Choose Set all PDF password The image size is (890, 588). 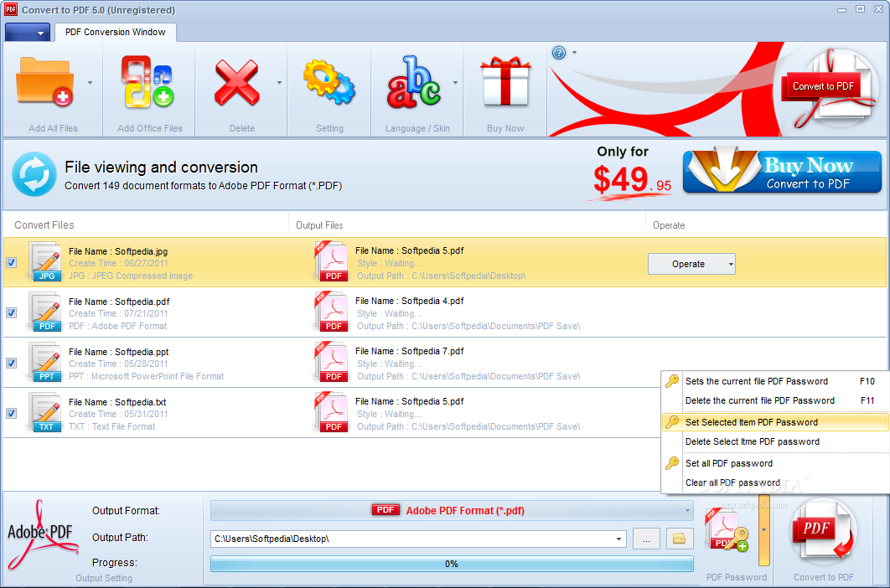click(775, 463)
